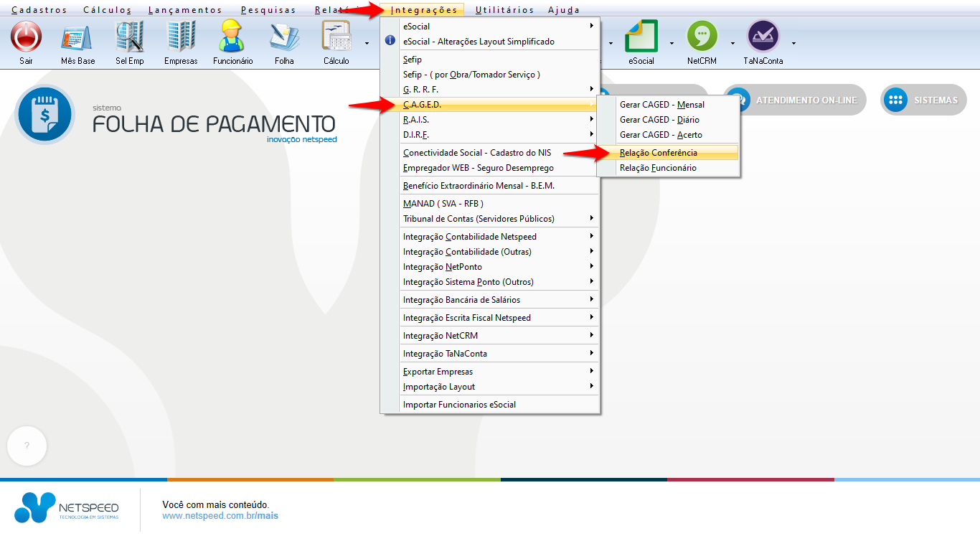Open the Utilitários menu
Viewport: 980px width, 536px height.
pos(505,10)
